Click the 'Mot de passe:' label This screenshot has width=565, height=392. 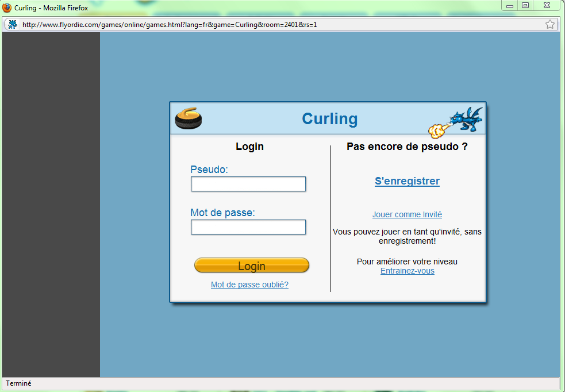coord(222,213)
